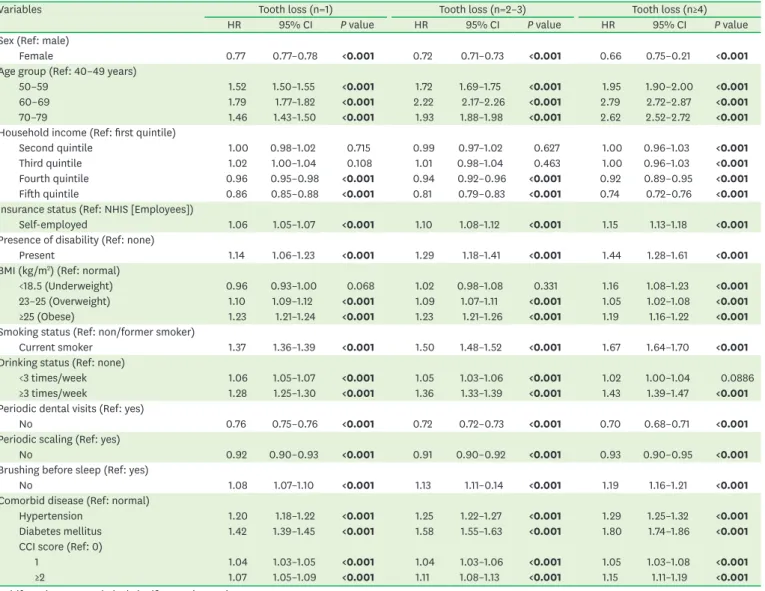The image size is (765, 591).
Task: Select the 'Second quintile' row label
Action: point(56,148)
